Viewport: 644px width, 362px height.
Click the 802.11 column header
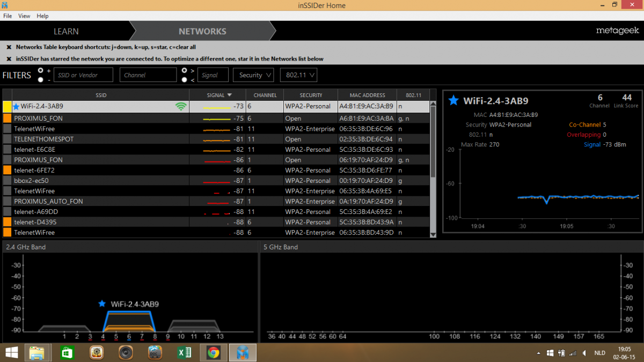[413, 95]
